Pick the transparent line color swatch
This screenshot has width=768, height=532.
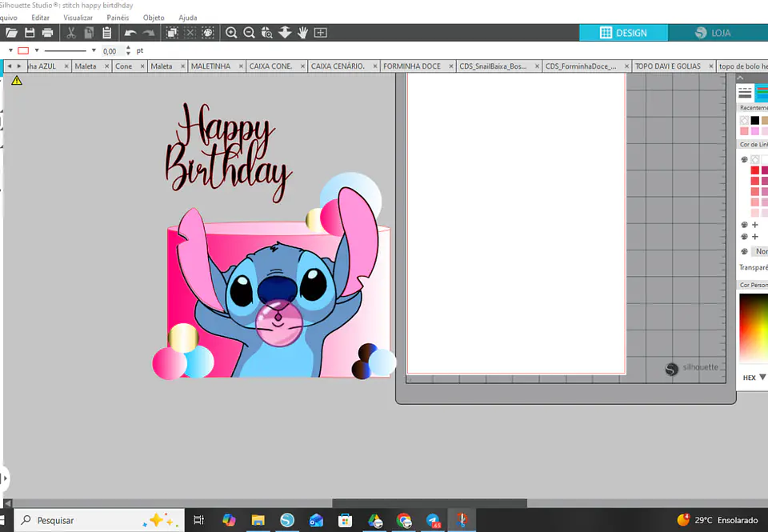pyautogui.click(x=754, y=160)
